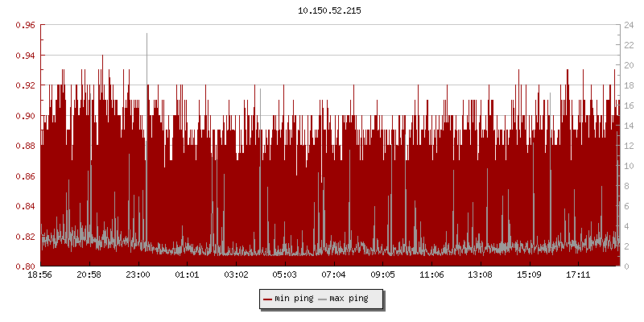The height and width of the screenshot is (322, 644).
Task: Click the 0.90 left axis label
Action: pos(25,116)
